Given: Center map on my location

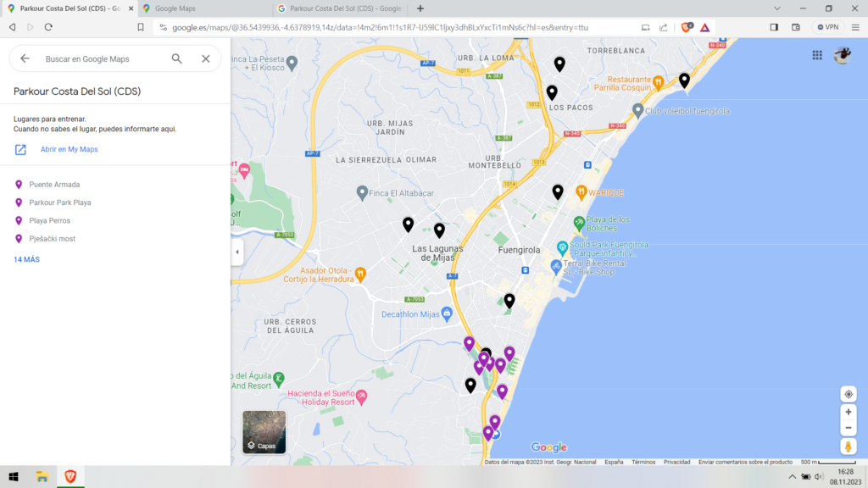Looking at the screenshot, I should click(849, 394).
